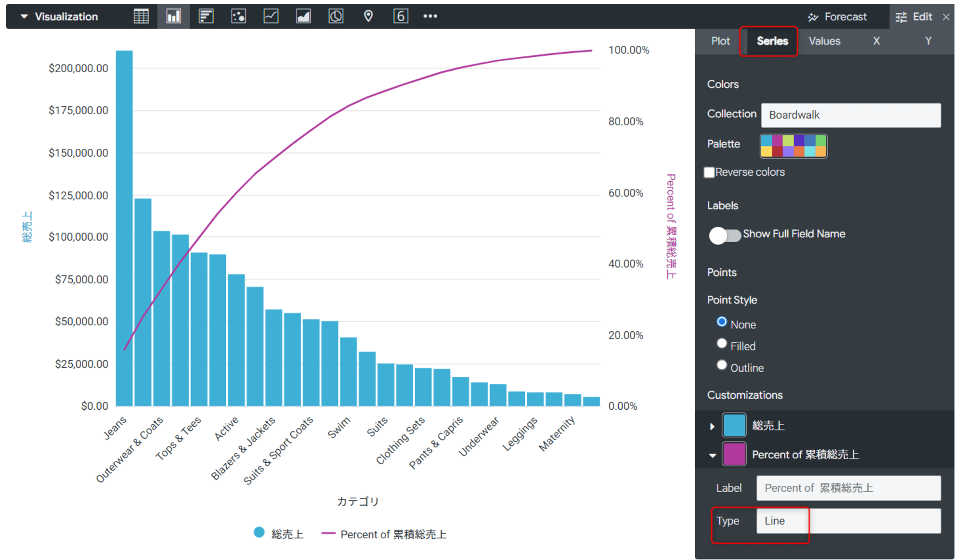Select the Table visualization icon

[x=141, y=16]
